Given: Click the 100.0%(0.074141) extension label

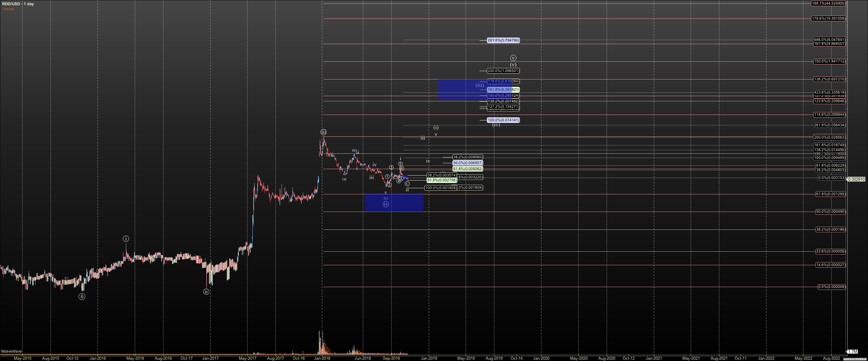Looking at the screenshot, I should (x=504, y=120).
